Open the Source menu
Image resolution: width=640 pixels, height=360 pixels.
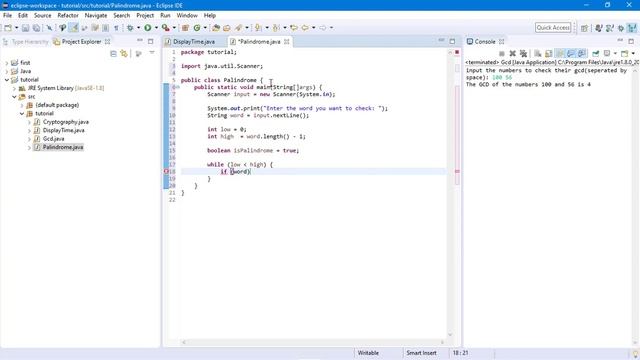point(42,16)
